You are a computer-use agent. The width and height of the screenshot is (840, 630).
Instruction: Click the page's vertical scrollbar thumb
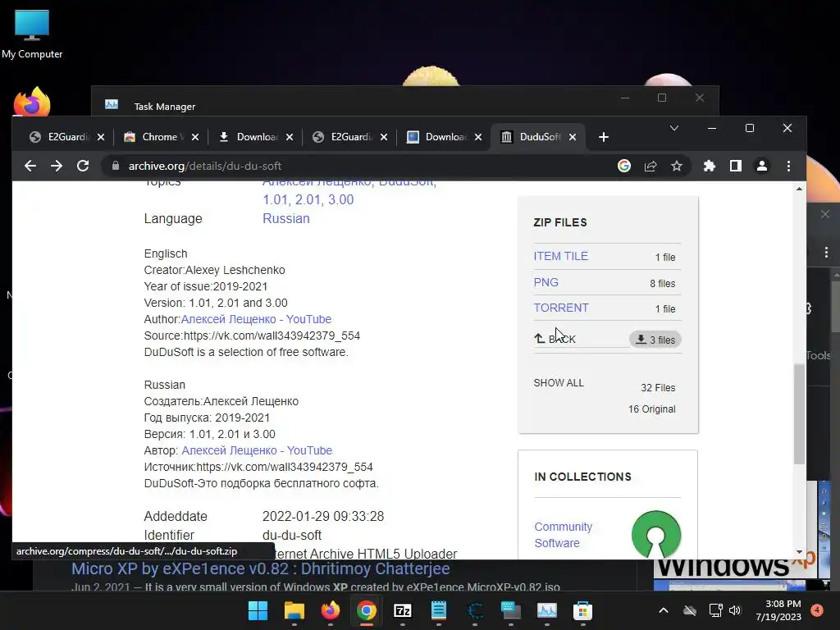click(x=799, y=413)
